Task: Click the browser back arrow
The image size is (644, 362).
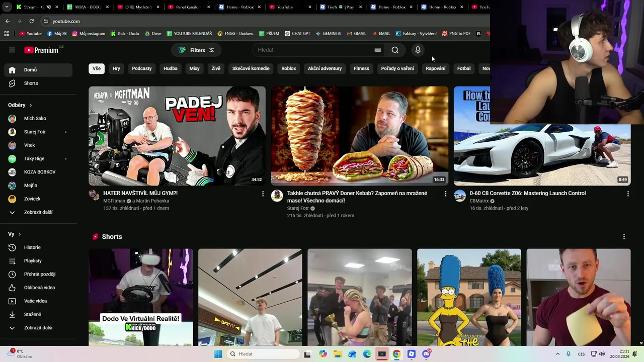Action: point(7,21)
